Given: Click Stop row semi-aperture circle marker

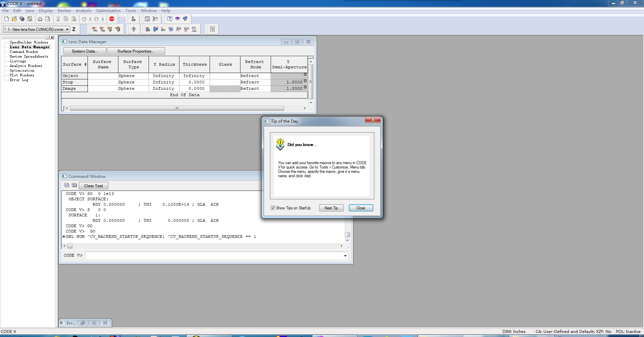Looking at the screenshot, I should 305,81.
